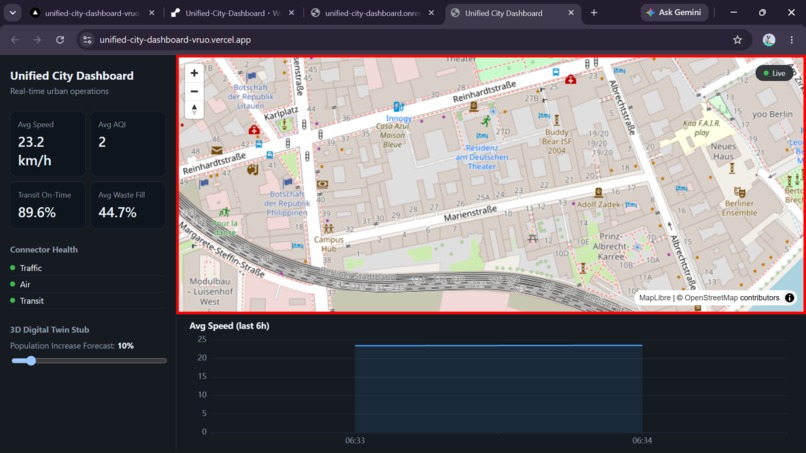Click the Berliner Ensemble map label
The height and width of the screenshot is (453, 806).
[739, 208]
